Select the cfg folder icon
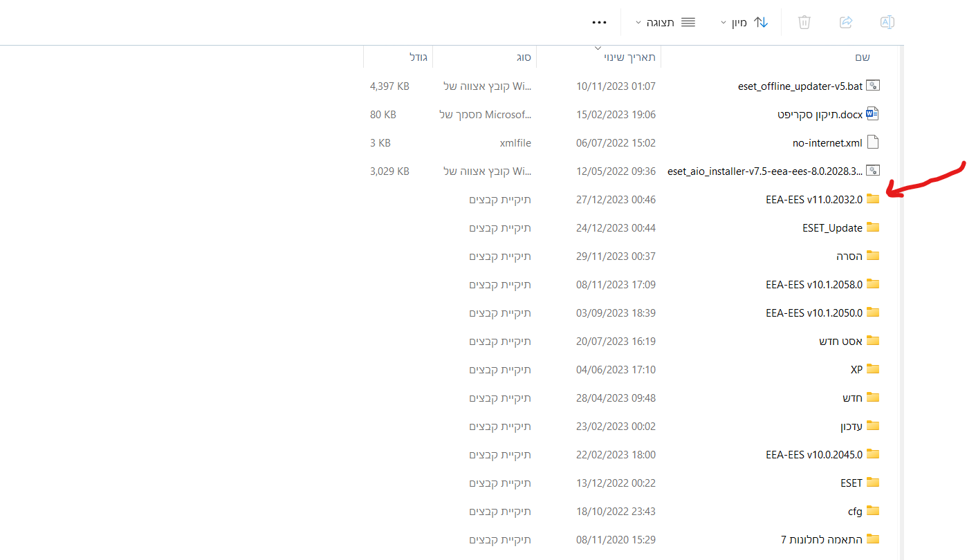Image resolution: width=967 pixels, height=560 pixels. pos(873,511)
